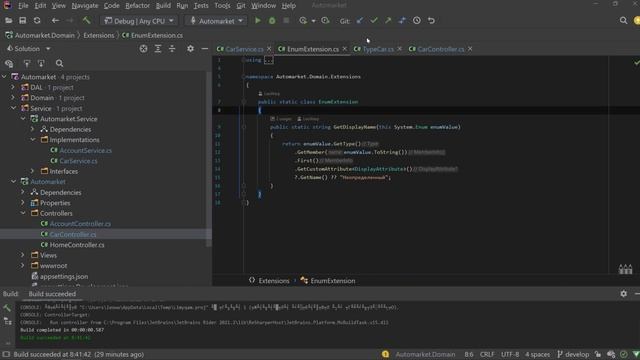The width and height of the screenshot is (640, 360).
Task: Switch to TypeCar.cs tab
Action: [x=378, y=49]
